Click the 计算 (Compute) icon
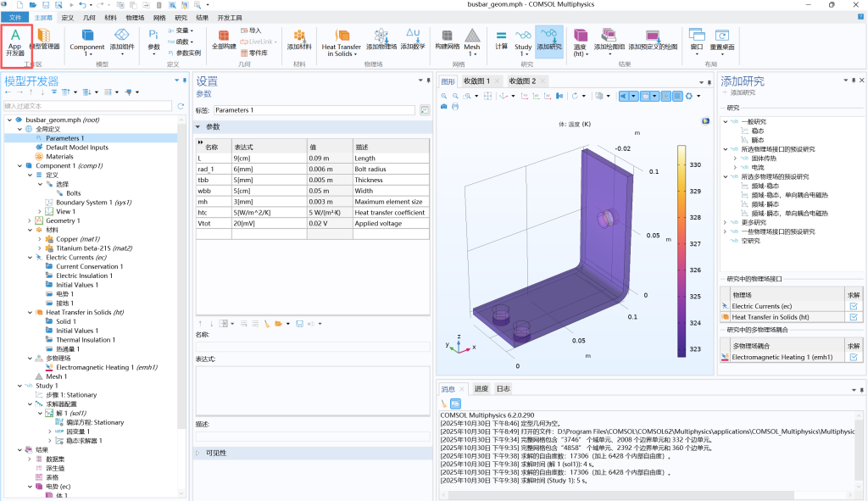This screenshot has height=501, width=868. click(501, 39)
